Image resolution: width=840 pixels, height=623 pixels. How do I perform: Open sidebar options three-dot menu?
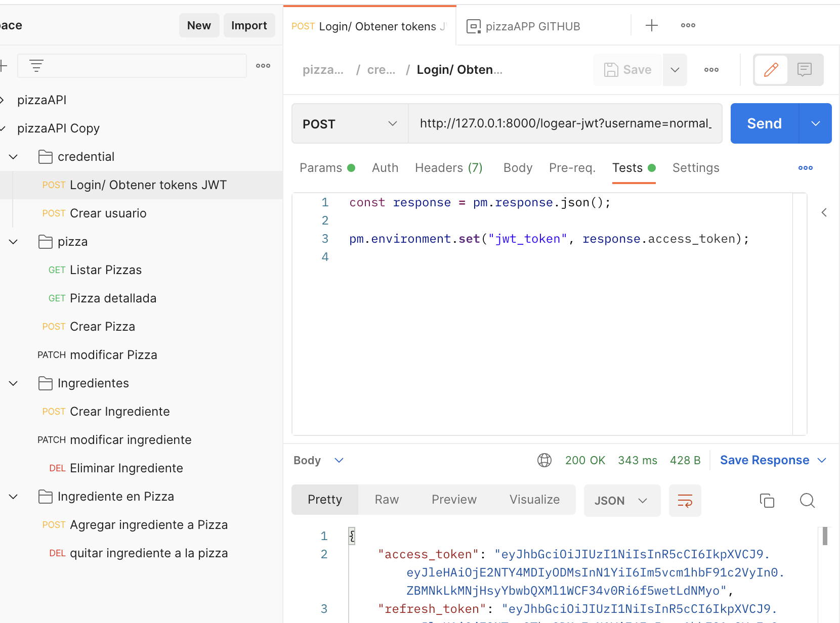click(x=263, y=66)
